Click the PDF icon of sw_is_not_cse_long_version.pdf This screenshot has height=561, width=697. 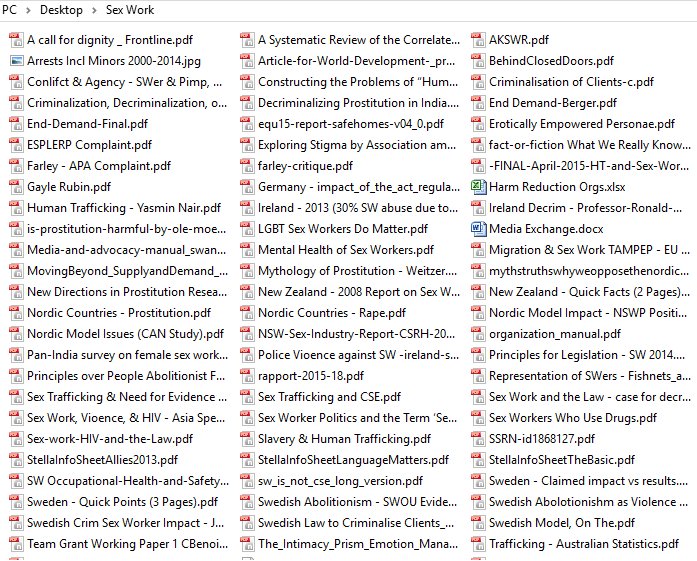tap(247, 481)
